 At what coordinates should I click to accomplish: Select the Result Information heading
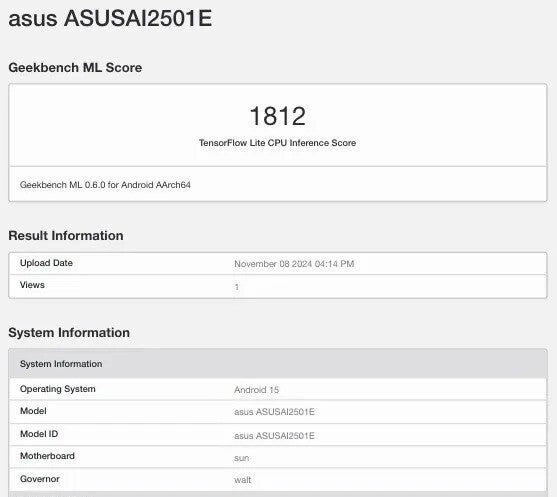pos(66,236)
